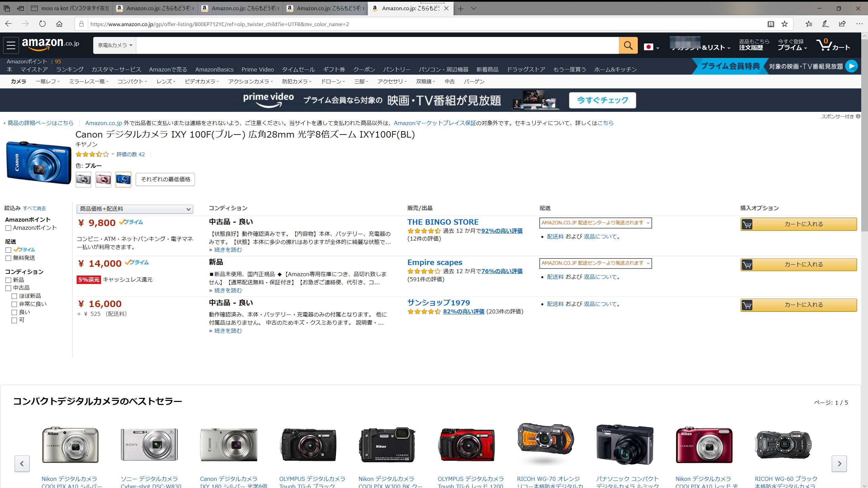Click 今すぐチェック banner button
Viewport: 868px width, 488px height.
point(603,100)
